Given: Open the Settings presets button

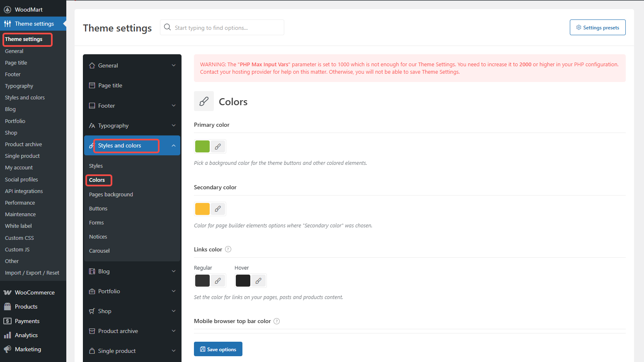Looking at the screenshot, I should (x=597, y=27).
